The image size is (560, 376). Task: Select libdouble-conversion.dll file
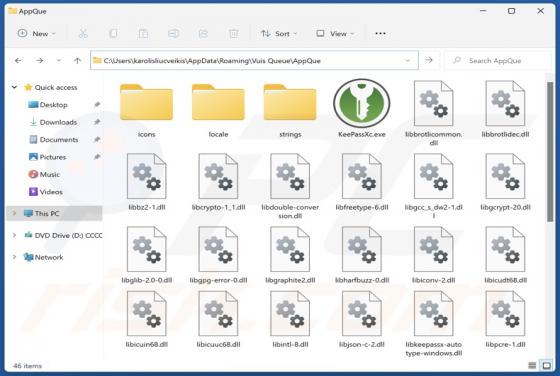(x=290, y=186)
